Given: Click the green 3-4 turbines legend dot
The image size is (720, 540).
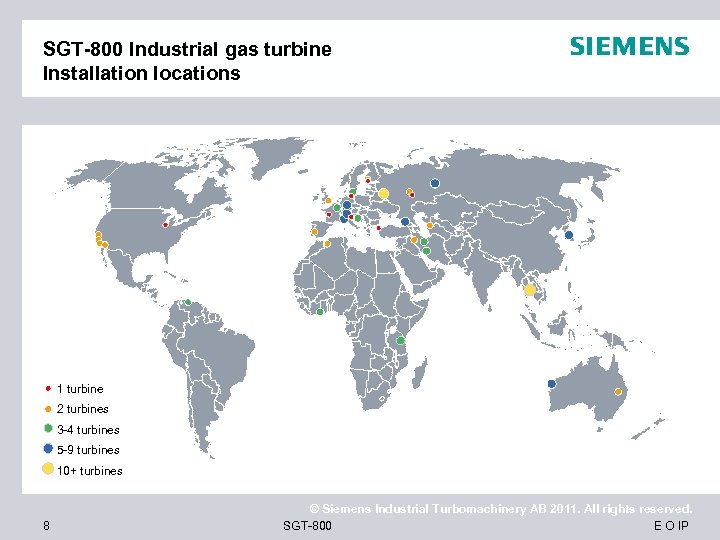Looking at the screenshot, I should coord(48,428).
